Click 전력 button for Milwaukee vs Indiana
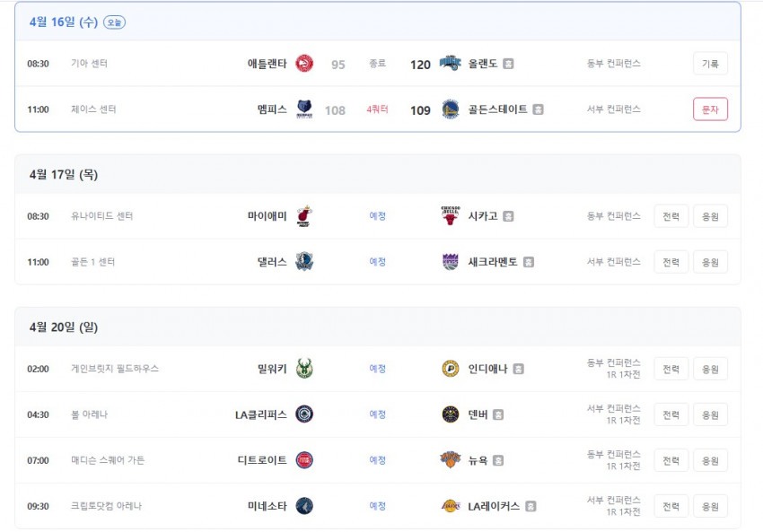 tap(671, 369)
